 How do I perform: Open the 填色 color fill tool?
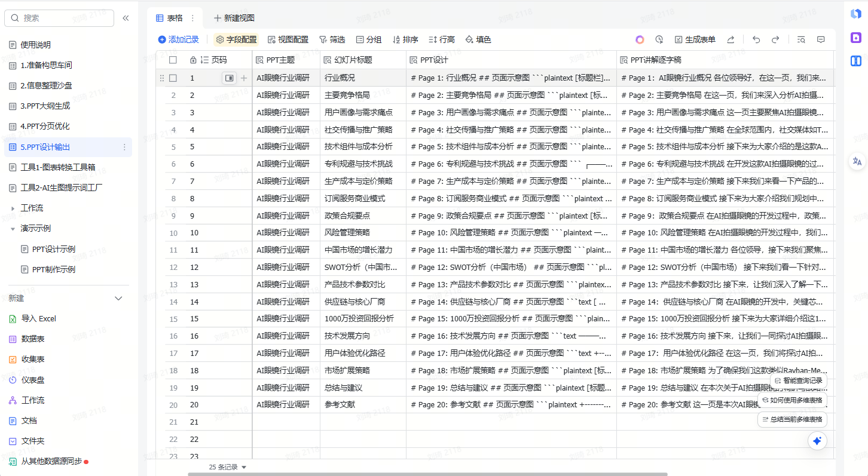[478, 39]
